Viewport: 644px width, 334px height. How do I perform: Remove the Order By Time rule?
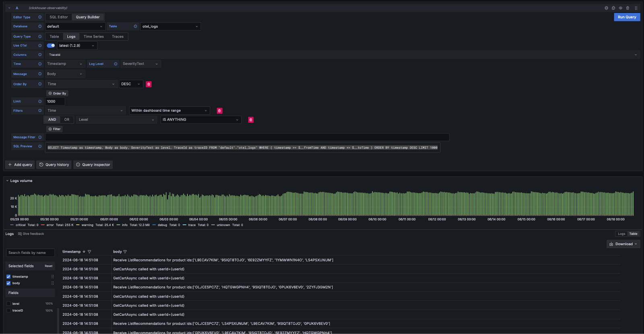click(x=149, y=84)
